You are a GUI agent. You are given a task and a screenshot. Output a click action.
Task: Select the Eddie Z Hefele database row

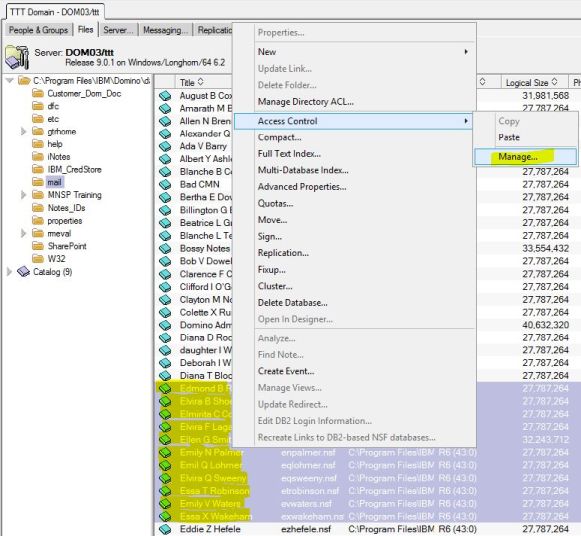pos(368,529)
